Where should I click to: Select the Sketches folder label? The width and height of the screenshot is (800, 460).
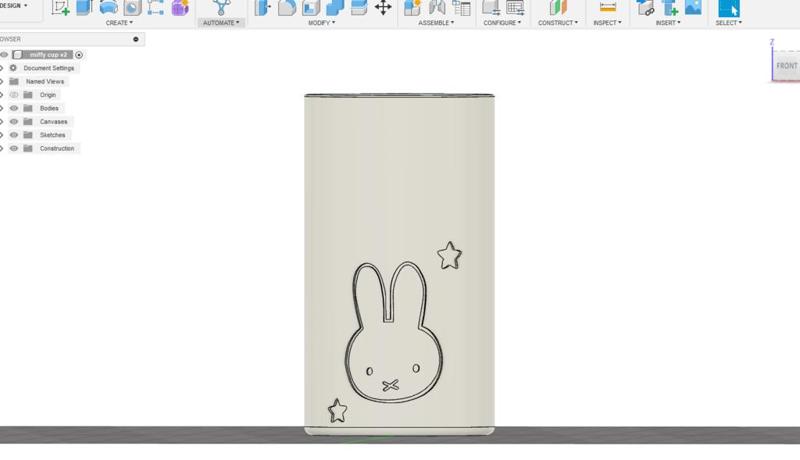click(x=53, y=135)
